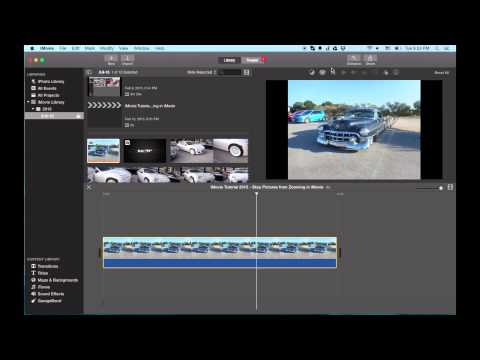The image size is (480, 360).
Task: Open the Apple menu
Action: tap(32, 48)
